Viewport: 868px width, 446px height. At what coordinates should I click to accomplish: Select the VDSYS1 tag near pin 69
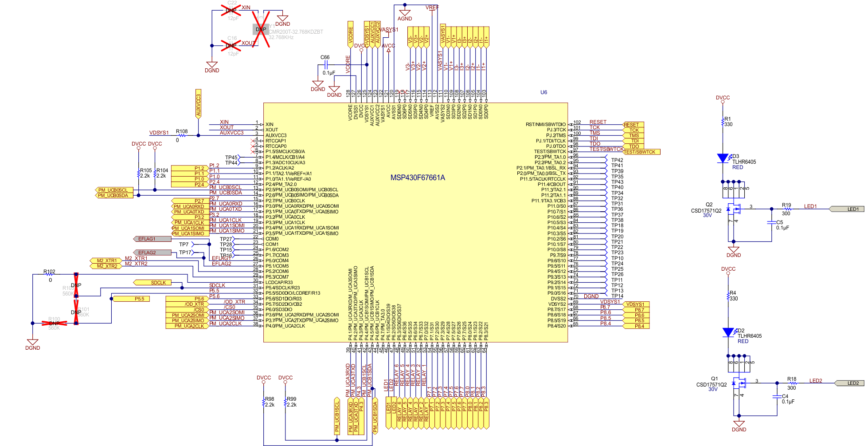click(637, 304)
